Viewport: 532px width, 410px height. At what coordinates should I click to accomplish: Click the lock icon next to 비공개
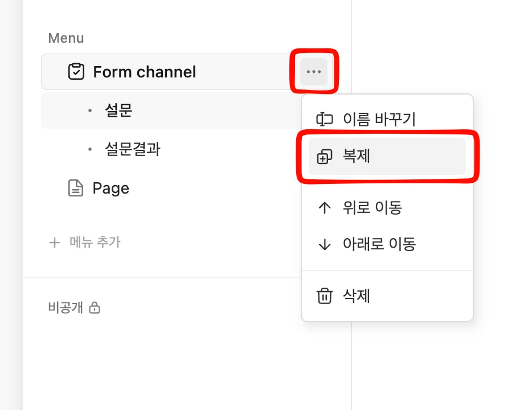click(95, 308)
